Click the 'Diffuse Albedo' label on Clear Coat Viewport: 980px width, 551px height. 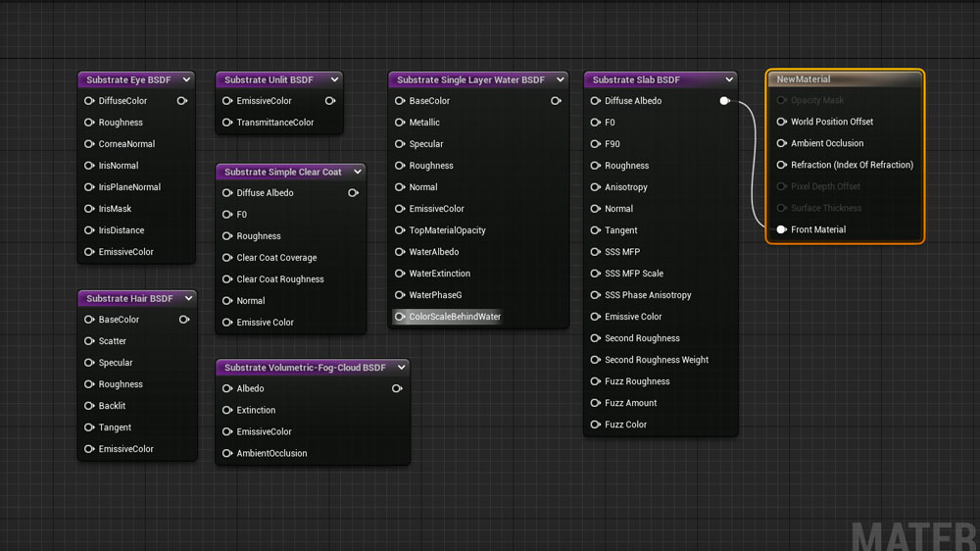point(265,192)
